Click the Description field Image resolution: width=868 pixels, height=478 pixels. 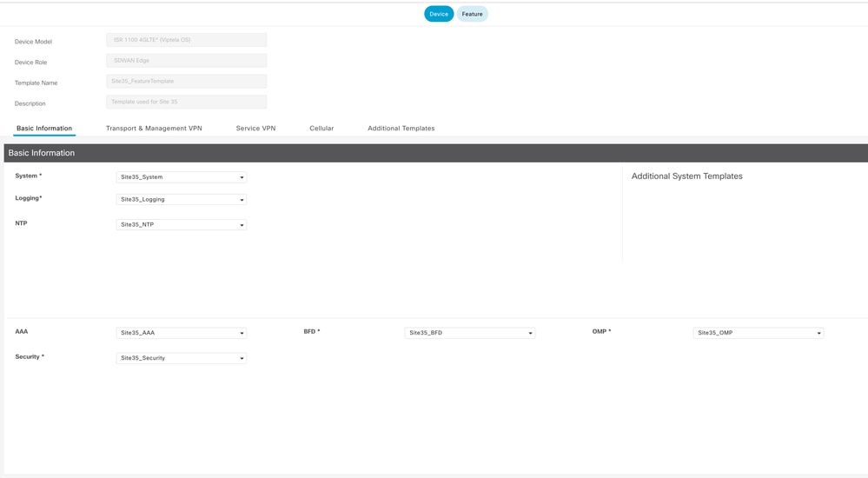click(187, 102)
